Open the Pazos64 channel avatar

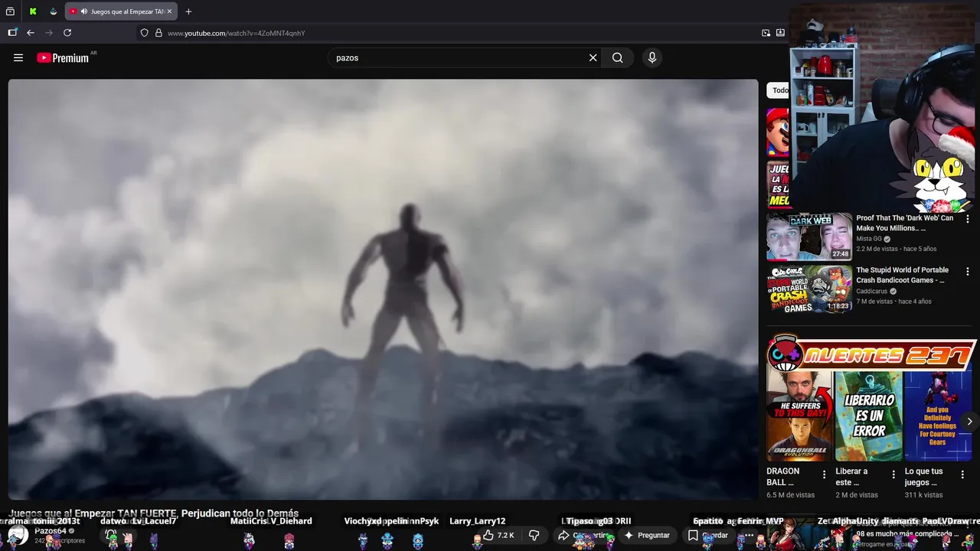pos(18,535)
